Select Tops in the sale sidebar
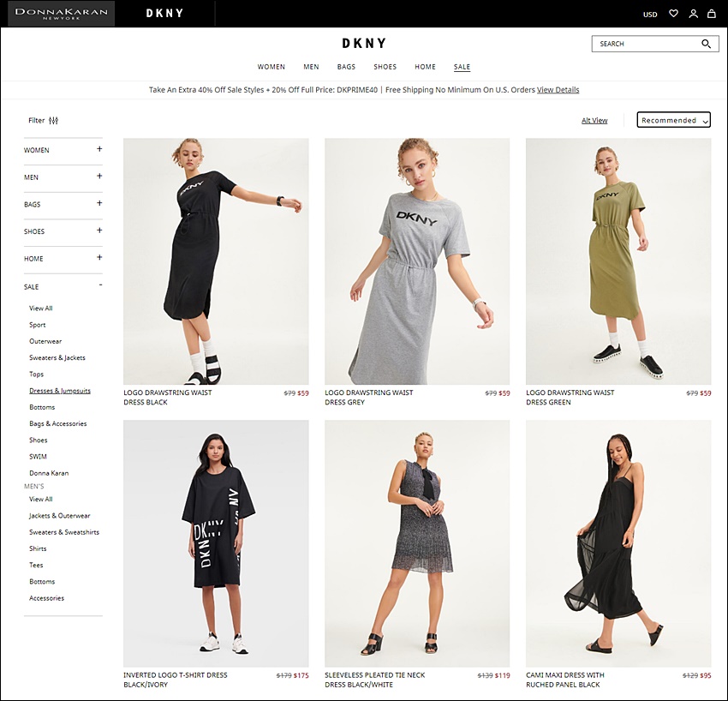 point(36,374)
